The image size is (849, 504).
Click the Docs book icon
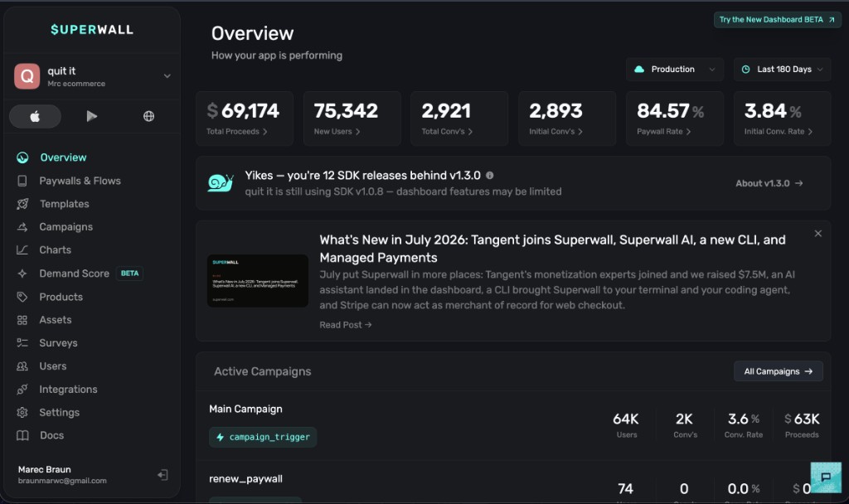coord(22,435)
